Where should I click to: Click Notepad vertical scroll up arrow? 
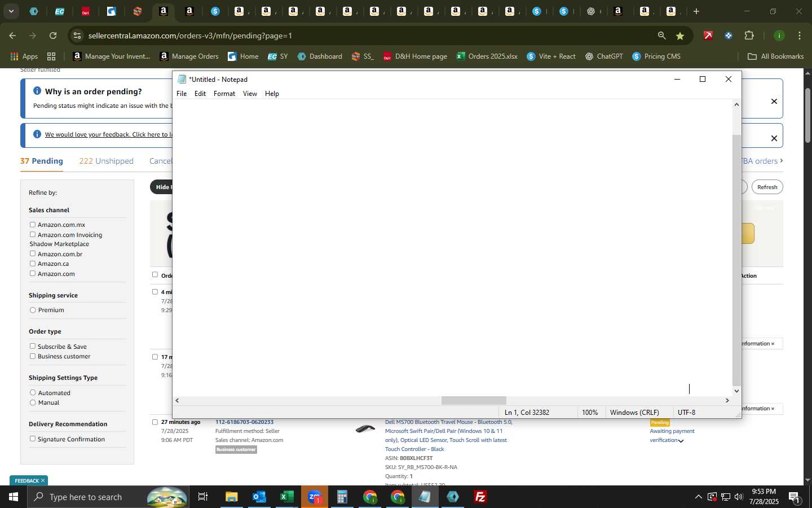[x=736, y=104]
